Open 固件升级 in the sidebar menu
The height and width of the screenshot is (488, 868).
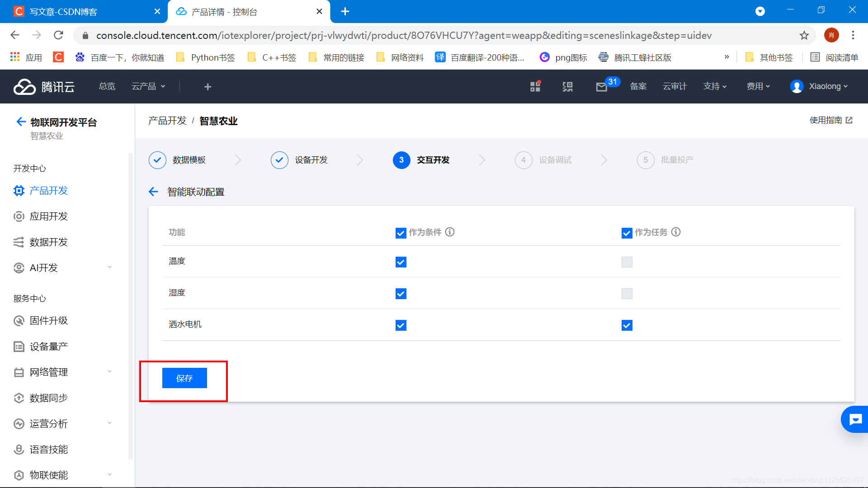click(x=48, y=321)
